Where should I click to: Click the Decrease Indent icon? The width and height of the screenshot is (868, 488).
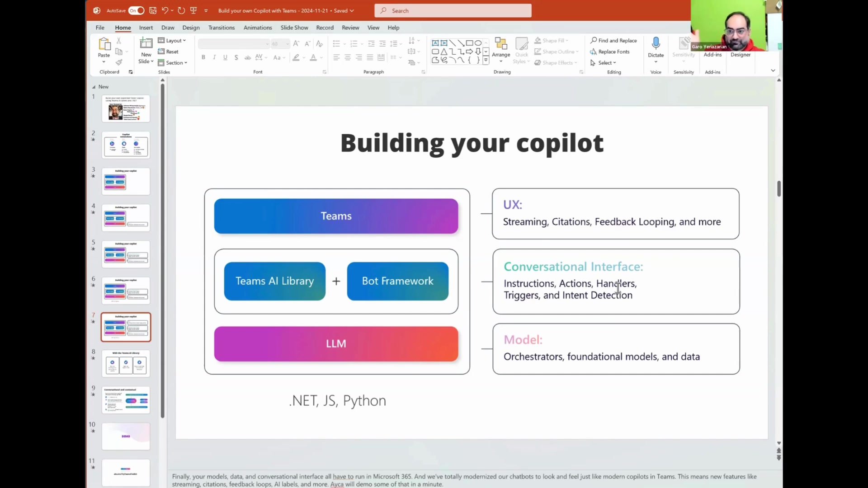pos(371,43)
